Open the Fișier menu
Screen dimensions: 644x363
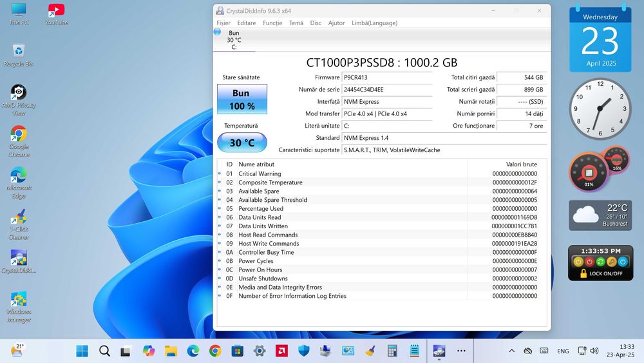point(223,23)
